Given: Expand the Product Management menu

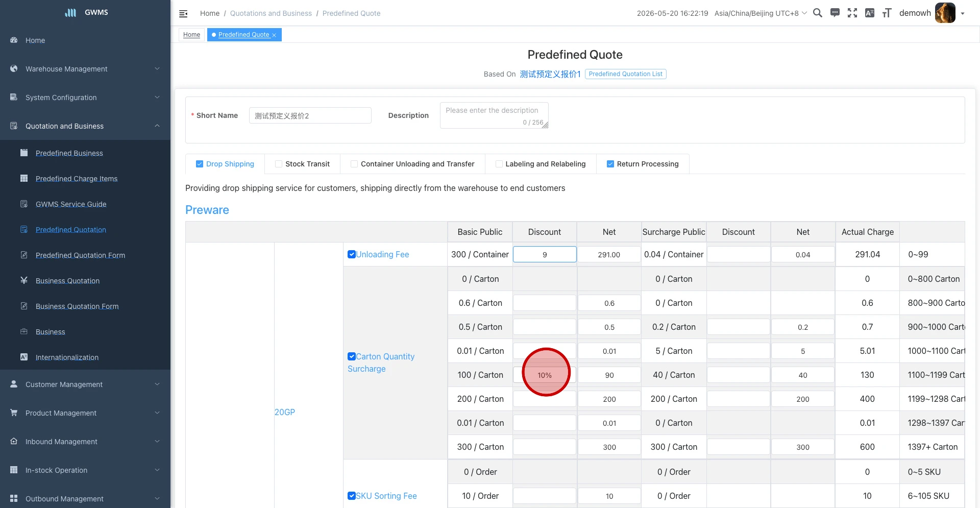Looking at the screenshot, I should click(x=157, y=413).
